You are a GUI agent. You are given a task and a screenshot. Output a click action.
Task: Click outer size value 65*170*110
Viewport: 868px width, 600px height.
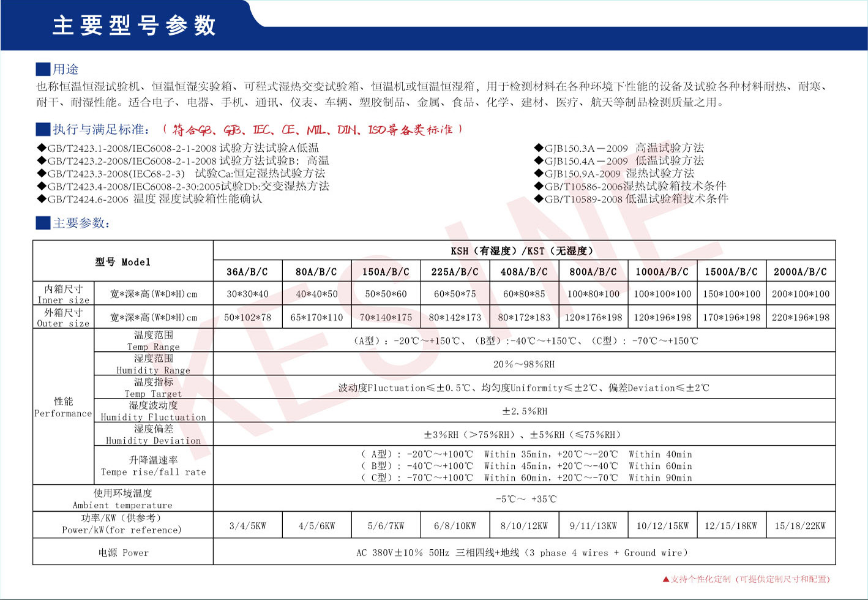tap(316, 317)
